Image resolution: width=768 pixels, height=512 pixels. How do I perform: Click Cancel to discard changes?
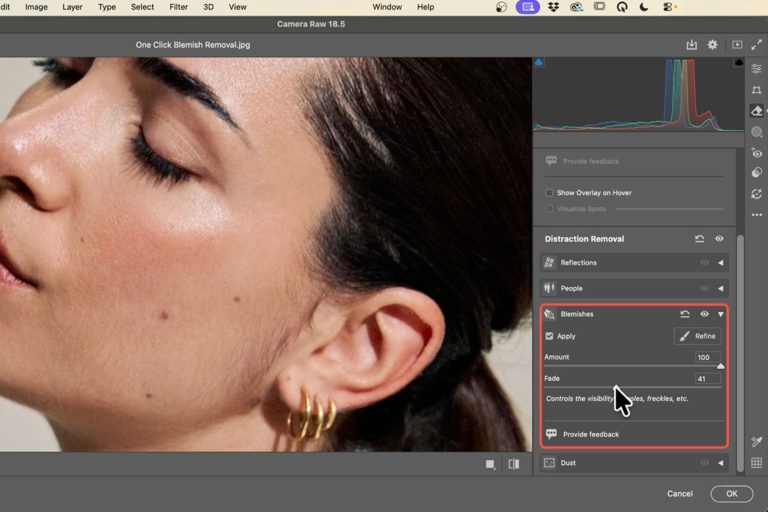point(680,493)
